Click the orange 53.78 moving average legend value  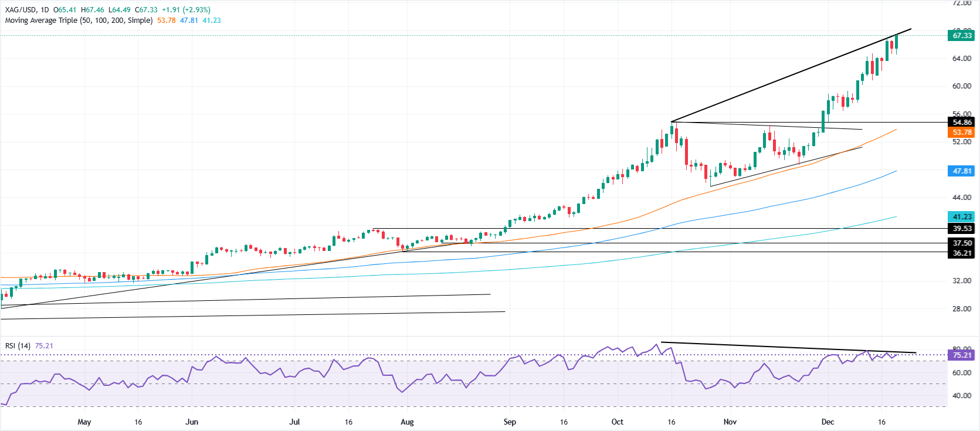click(167, 21)
